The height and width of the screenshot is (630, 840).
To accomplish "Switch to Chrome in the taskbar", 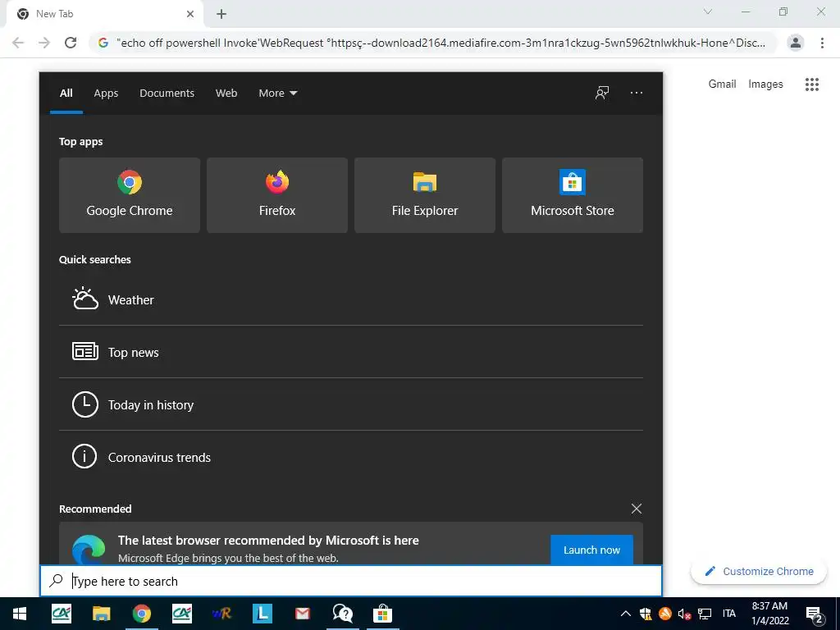I will [x=141, y=614].
